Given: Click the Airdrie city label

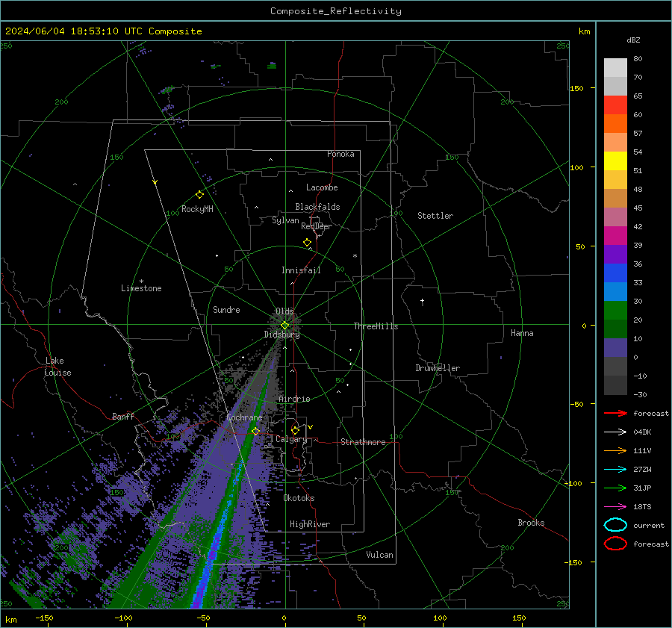Looking at the screenshot, I should [x=294, y=399].
